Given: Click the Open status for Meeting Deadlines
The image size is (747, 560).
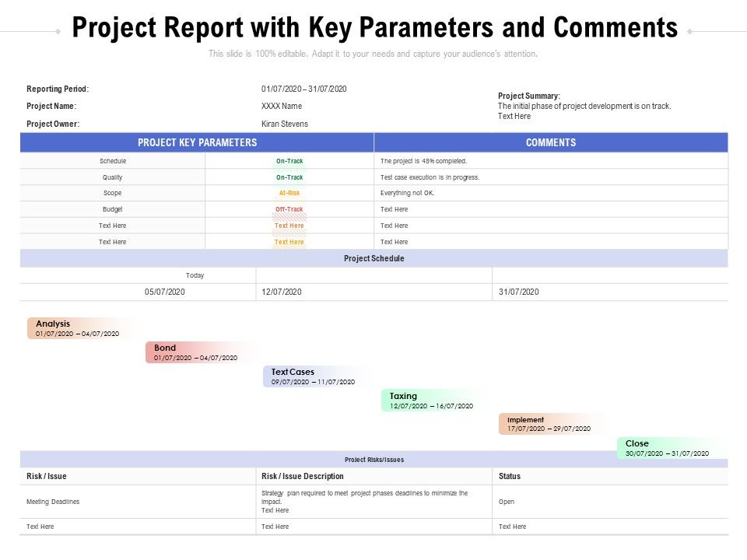Looking at the screenshot, I should pyautogui.click(x=504, y=502).
